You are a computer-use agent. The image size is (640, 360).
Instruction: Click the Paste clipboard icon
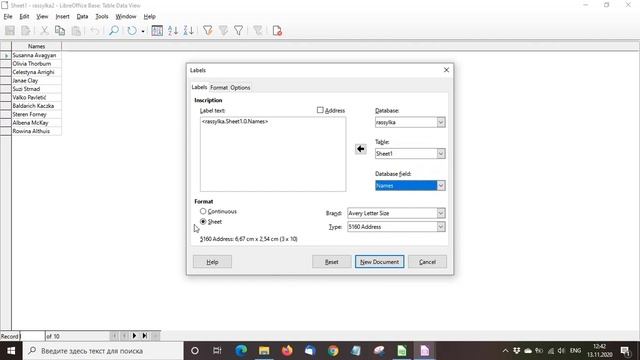76,31
